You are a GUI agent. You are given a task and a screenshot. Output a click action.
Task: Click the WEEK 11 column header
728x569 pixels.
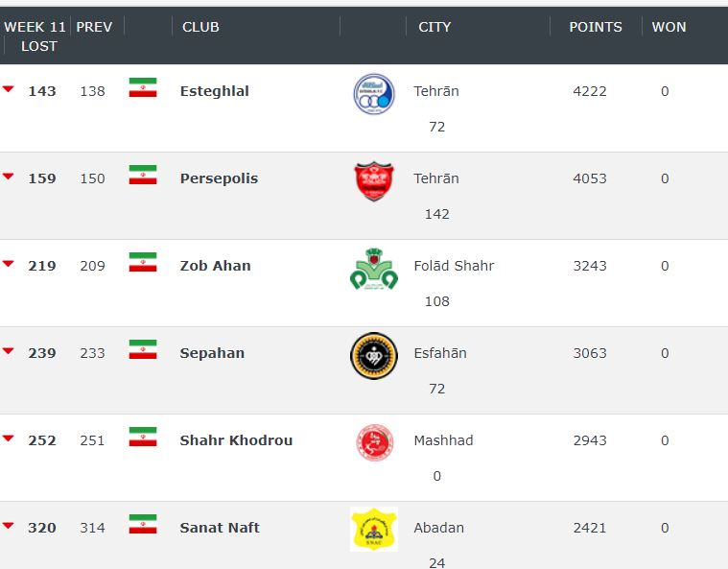tap(35, 27)
